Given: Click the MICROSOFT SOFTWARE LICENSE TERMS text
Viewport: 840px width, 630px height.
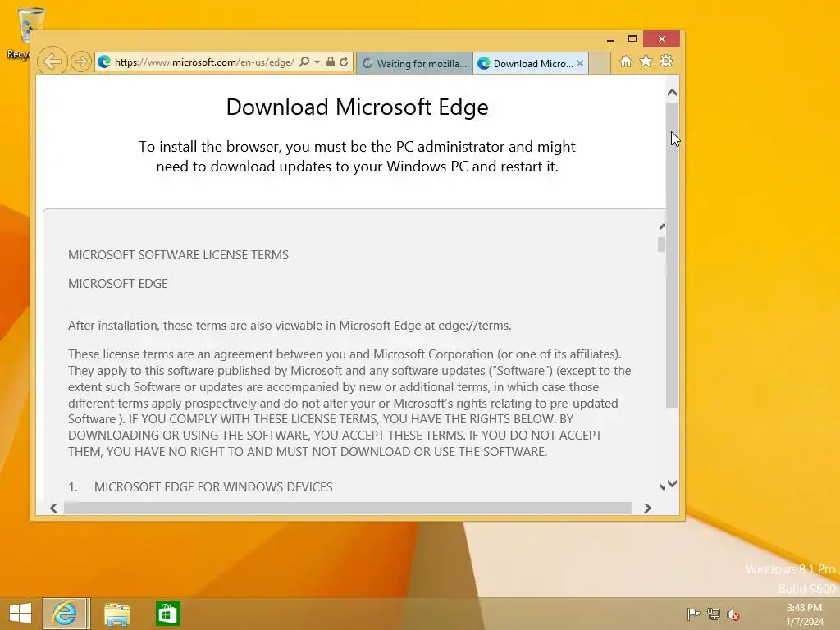Looking at the screenshot, I should (178, 255).
